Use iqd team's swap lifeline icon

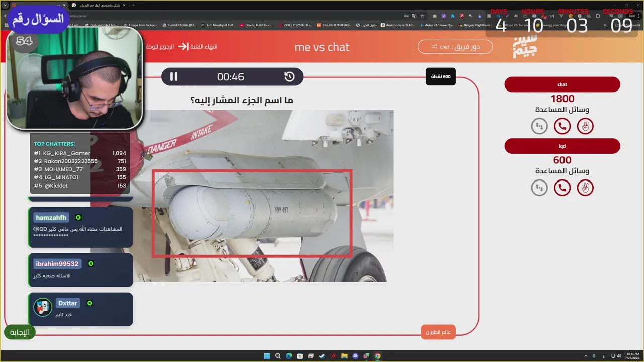(539, 188)
